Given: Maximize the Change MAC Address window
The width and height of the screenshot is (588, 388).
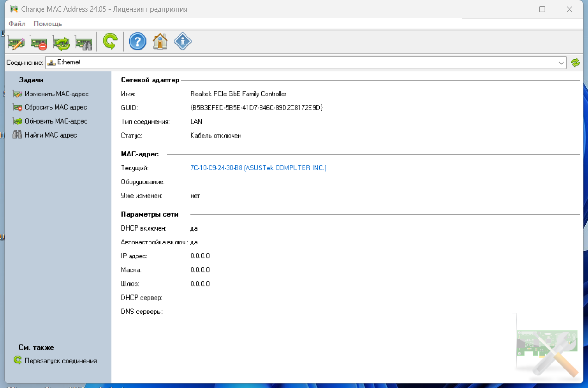Looking at the screenshot, I should pyautogui.click(x=542, y=9).
